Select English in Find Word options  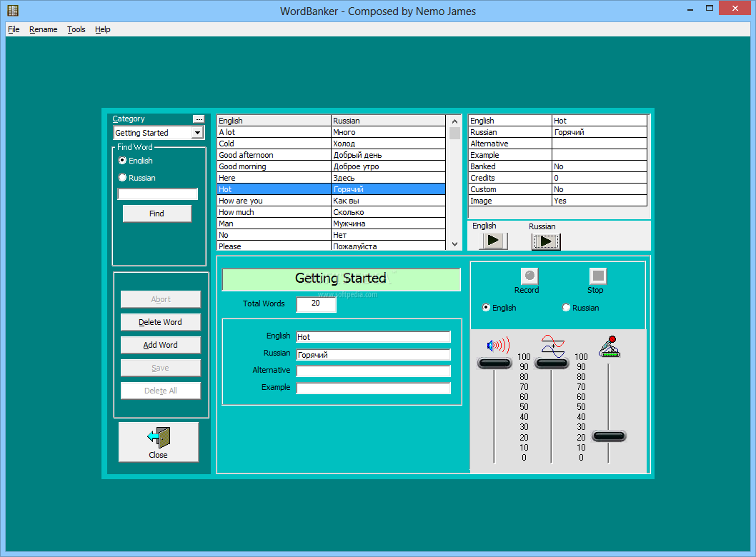[x=136, y=161]
